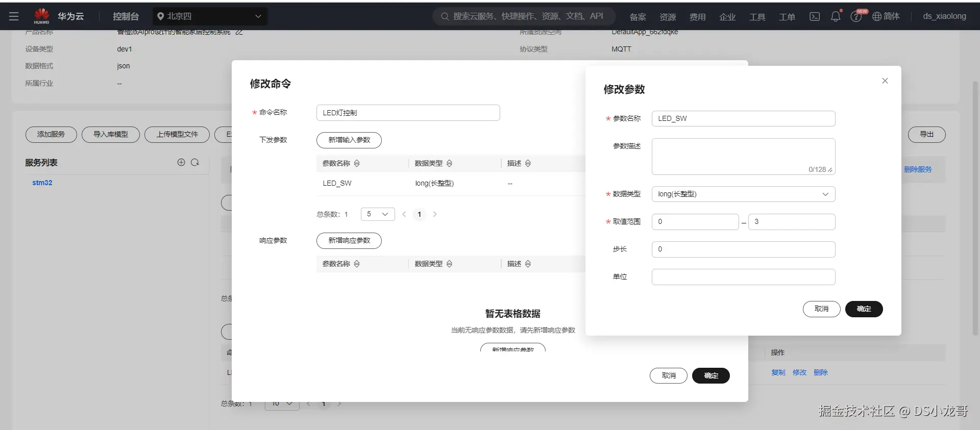Expand the 数据类型 long(长整型) dropdown
This screenshot has width=980, height=430.
point(743,194)
